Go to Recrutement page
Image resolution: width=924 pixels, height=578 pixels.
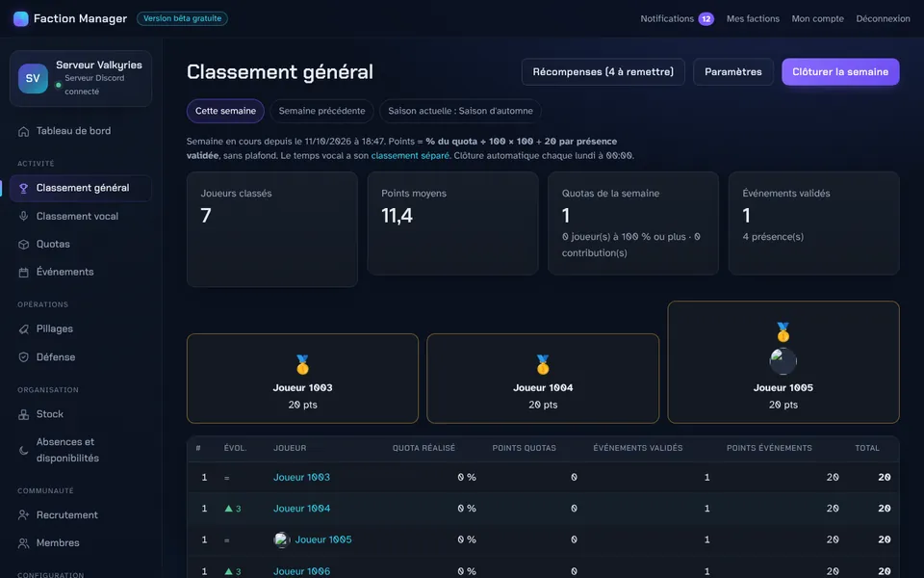coord(81,514)
